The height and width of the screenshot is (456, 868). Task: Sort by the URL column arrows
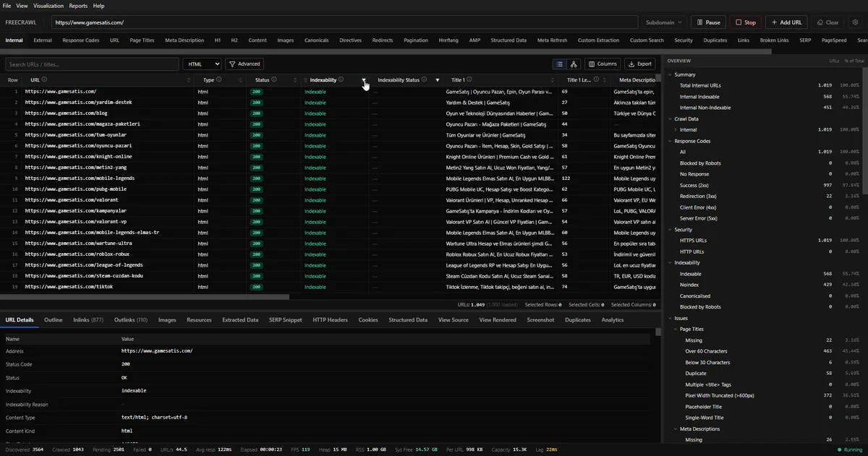(187, 80)
